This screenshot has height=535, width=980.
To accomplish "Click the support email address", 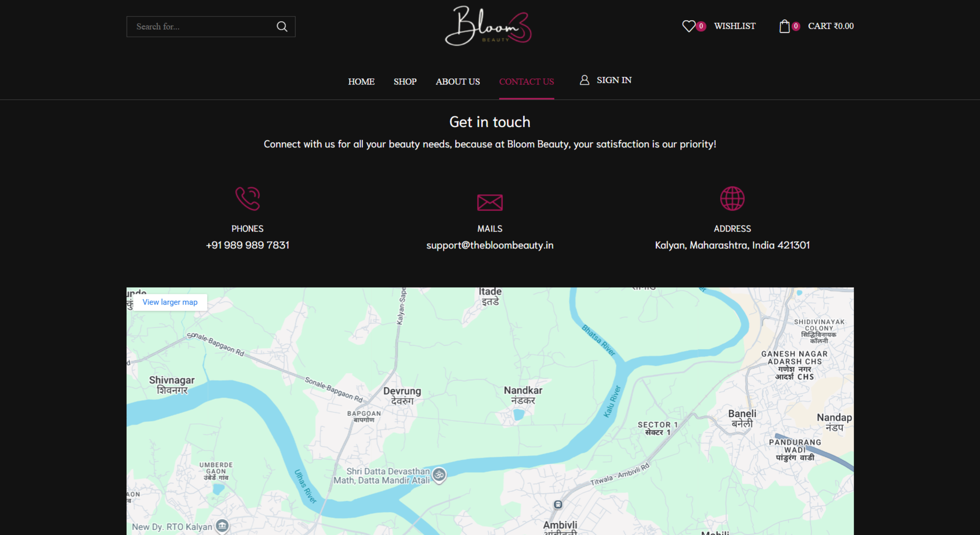I will pos(490,245).
